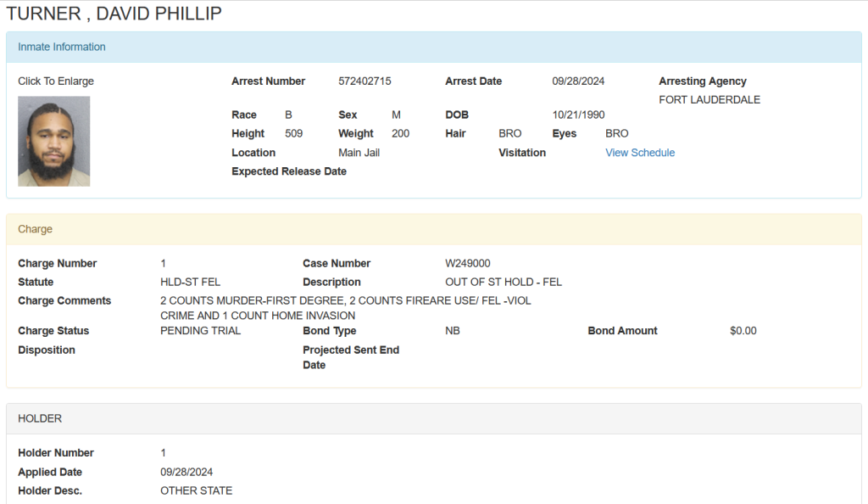Click the Arrest Date value

578,81
